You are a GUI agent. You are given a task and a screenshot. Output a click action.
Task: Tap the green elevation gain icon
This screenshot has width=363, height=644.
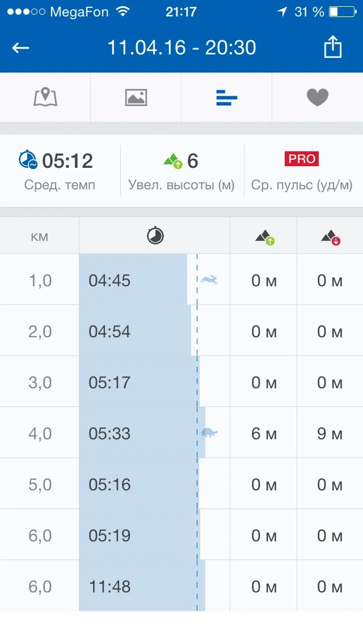pos(172,161)
